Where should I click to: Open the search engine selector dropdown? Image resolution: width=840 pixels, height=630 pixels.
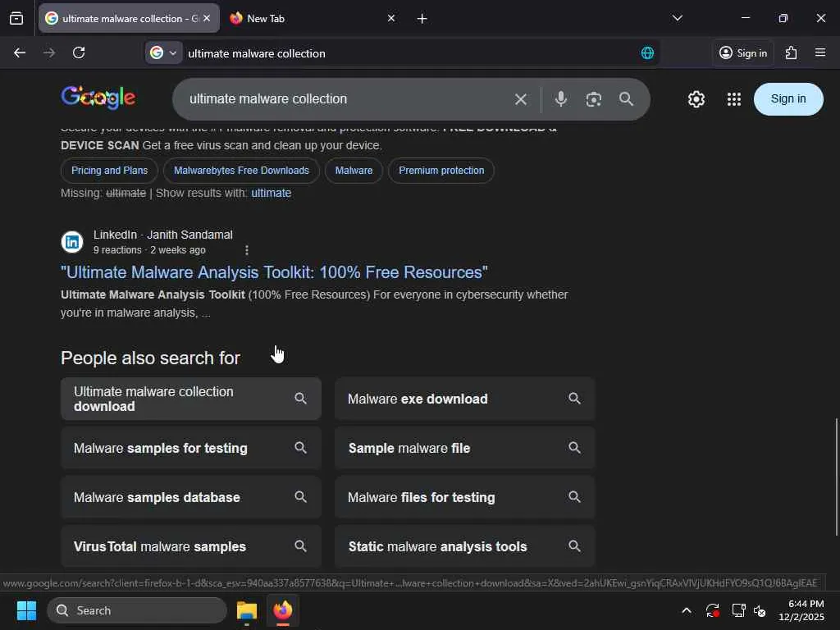[164, 52]
